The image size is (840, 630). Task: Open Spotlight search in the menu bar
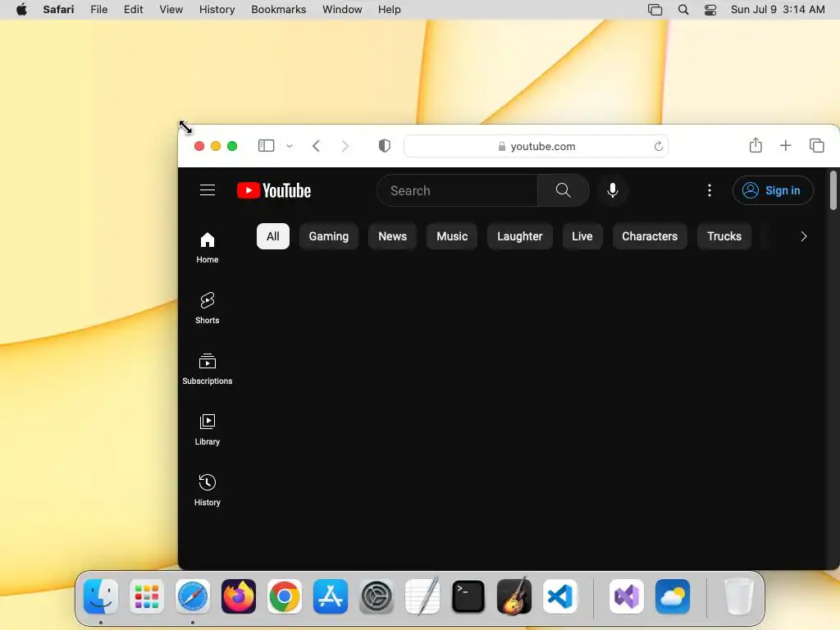tap(683, 10)
